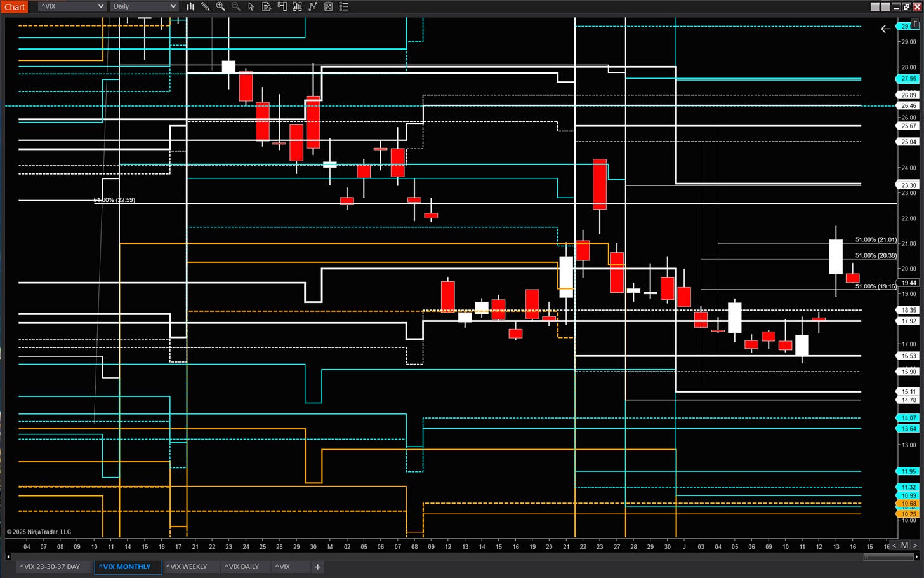The image size is (924, 578).
Task: Open the show/hide list icon in toolbar
Action: pos(343,6)
